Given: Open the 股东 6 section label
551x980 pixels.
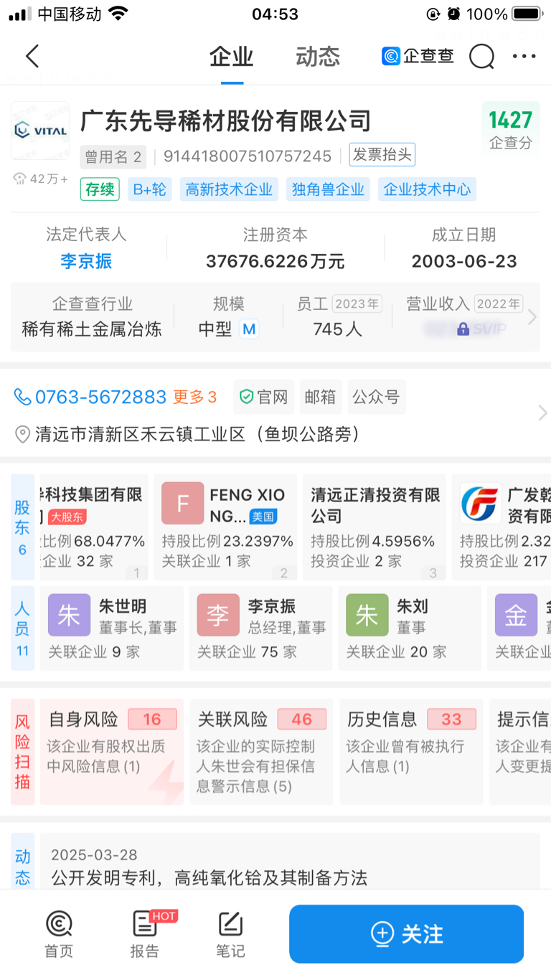Looking at the screenshot, I should tap(22, 527).
